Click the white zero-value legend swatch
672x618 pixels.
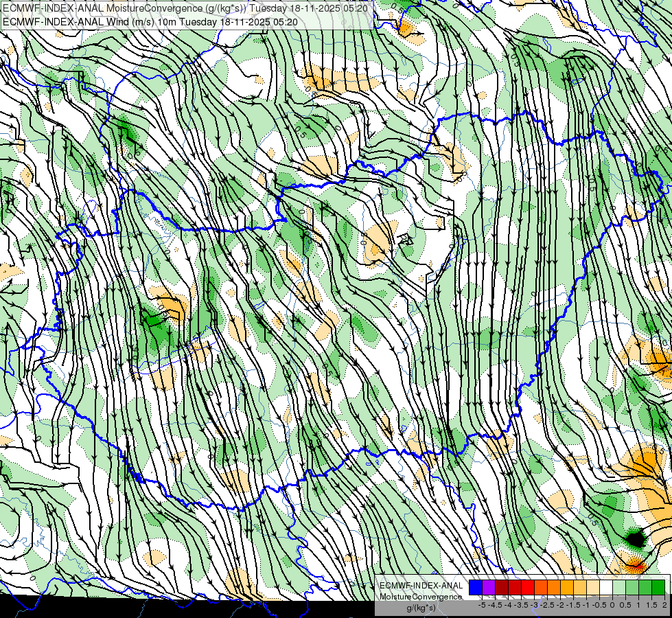(x=606, y=588)
